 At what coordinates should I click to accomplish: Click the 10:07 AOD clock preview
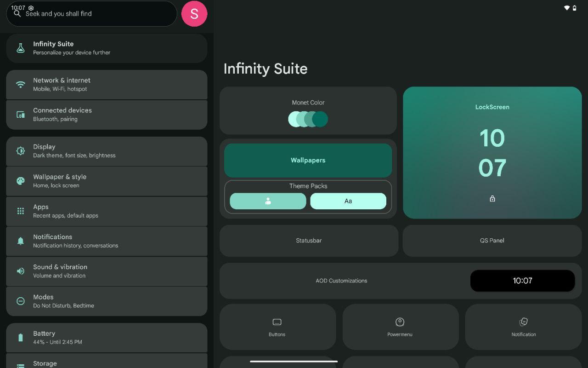[522, 281]
